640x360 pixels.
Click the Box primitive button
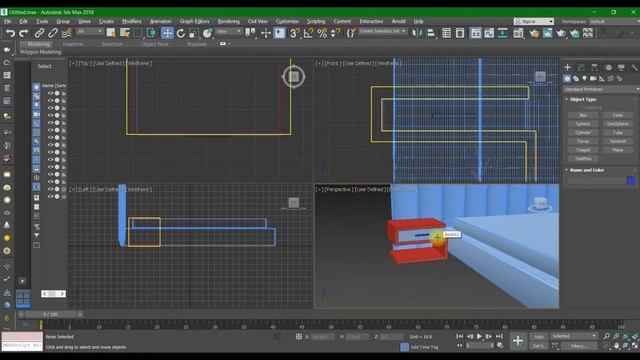coord(583,116)
